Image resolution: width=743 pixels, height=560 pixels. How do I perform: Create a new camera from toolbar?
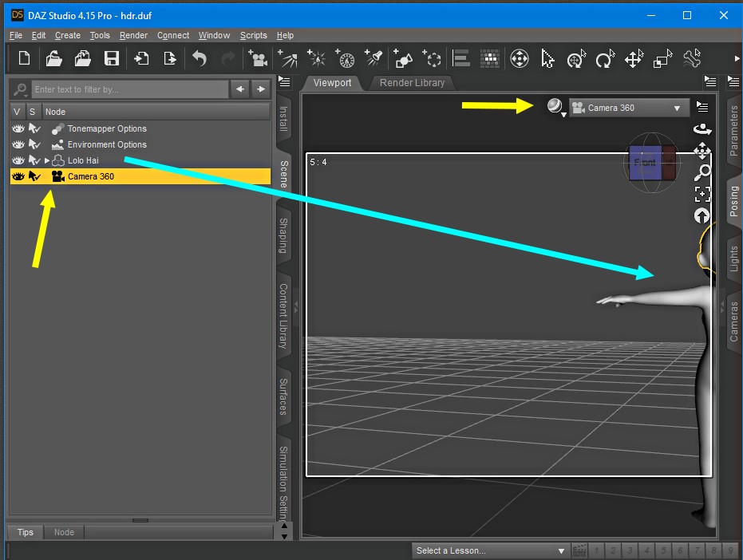coord(258,59)
